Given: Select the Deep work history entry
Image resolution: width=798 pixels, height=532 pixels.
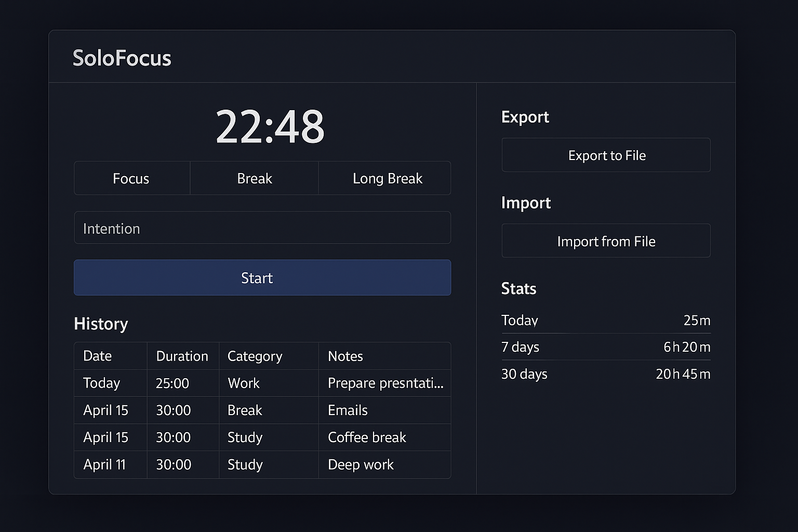Looking at the screenshot, I should tap(361, 464).
